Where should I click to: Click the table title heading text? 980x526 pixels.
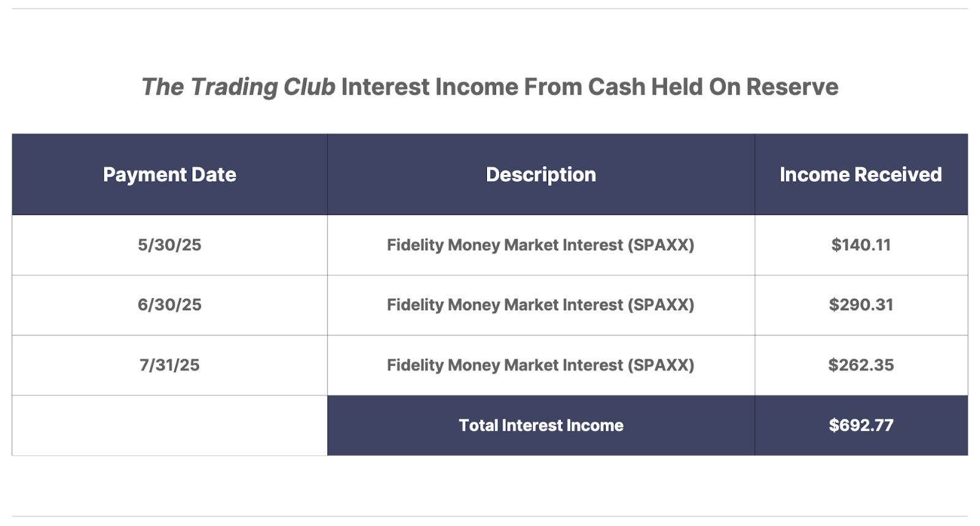click(490, 87)
